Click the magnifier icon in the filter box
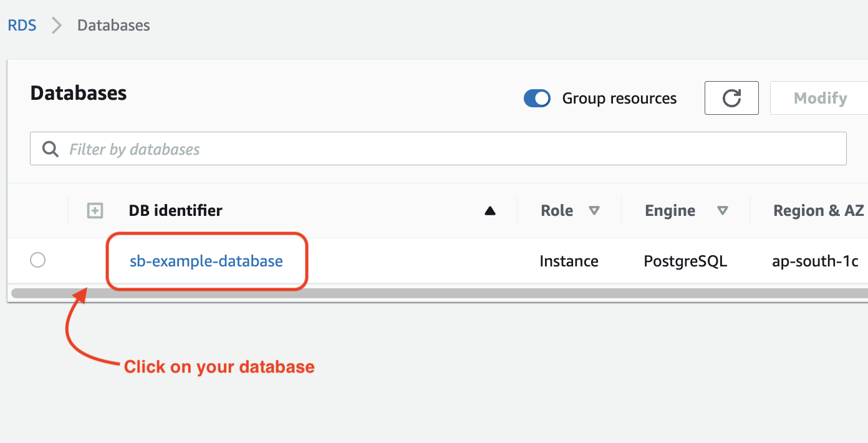This screenshot has width=868, height=443. [x=50, y=149]
